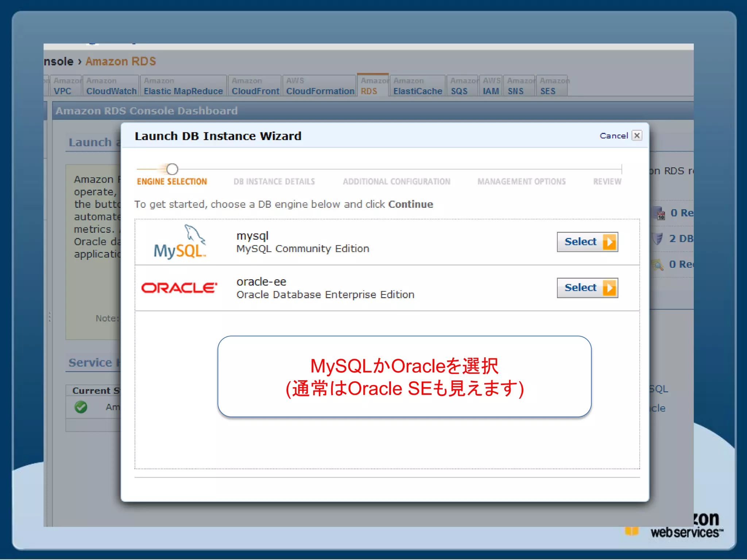Click the Management Options step
The image size is (747, 560).
coord(522,182)
